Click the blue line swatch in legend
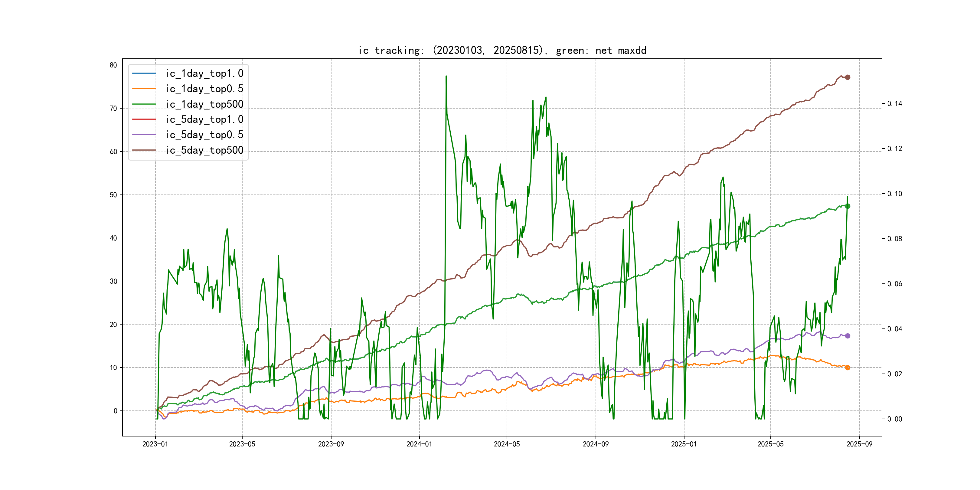The width and height of the screenshot is (980, 490). pos(144,73)
